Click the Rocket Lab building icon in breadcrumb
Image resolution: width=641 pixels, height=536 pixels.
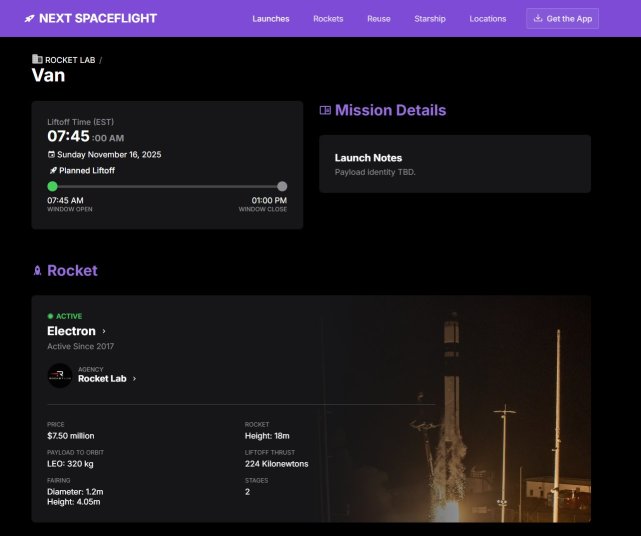click(x=37, y=60)
